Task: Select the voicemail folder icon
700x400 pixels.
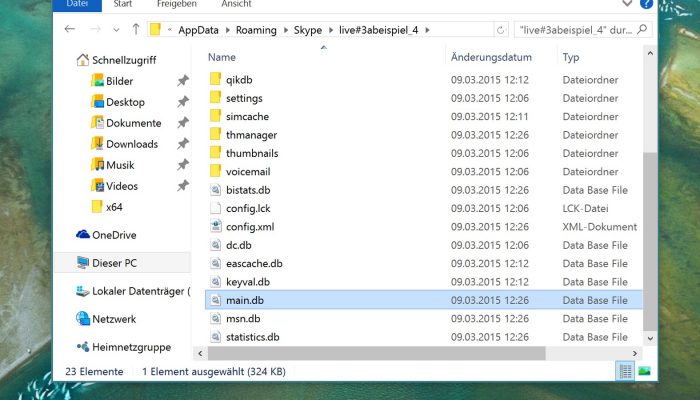Action: [x=216, y=171]
